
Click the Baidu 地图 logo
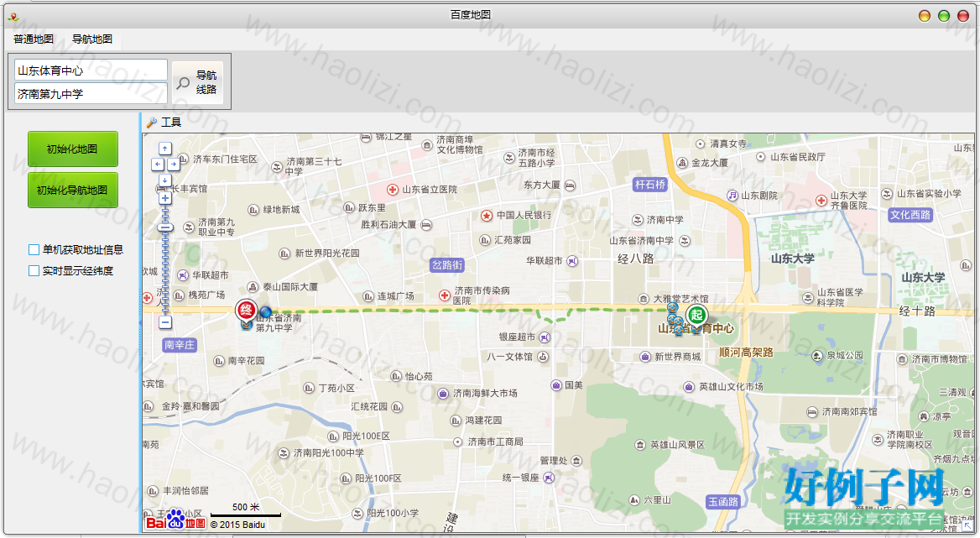tap(175, 520)
